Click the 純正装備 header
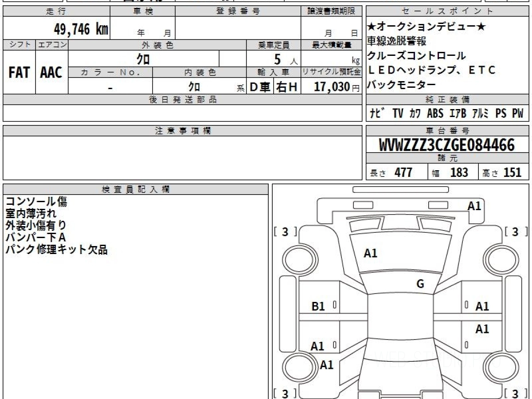The image size is (532, 399). click(448, 99)
